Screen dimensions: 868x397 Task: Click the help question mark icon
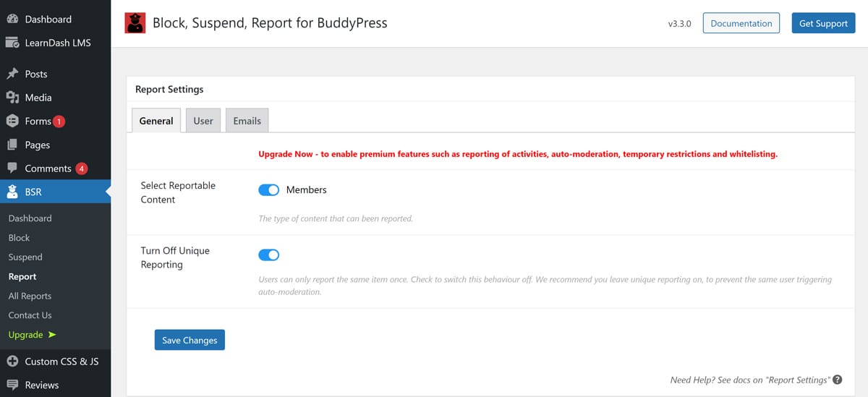(837, 380)
